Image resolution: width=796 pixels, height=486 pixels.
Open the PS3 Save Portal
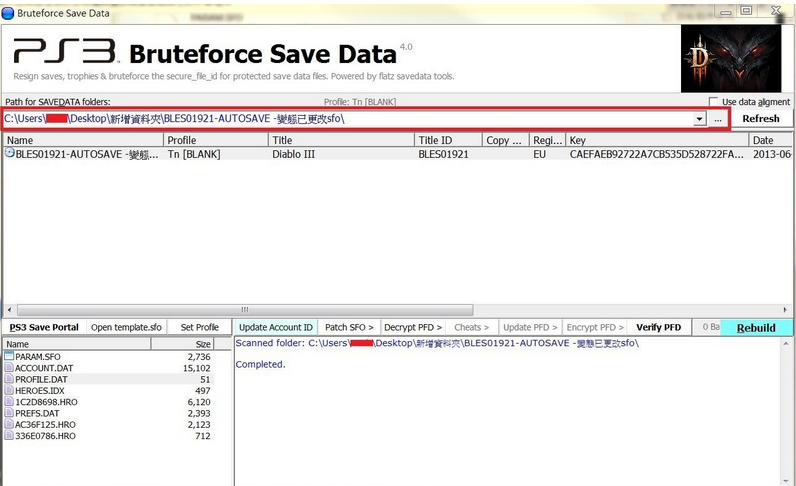point(43,328)
